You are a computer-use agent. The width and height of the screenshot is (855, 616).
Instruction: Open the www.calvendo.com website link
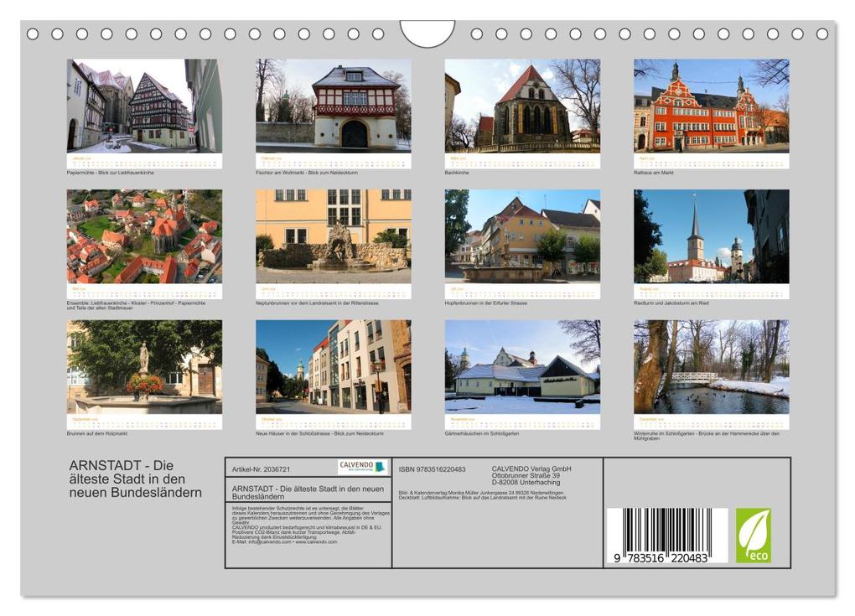[x=317, y=541]
